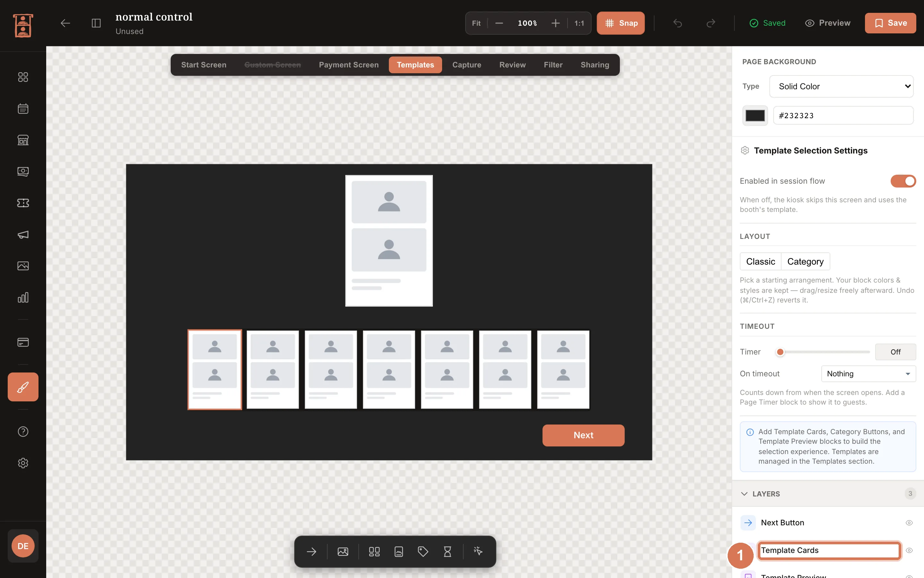Select Classic layout option

coord(761,261)
